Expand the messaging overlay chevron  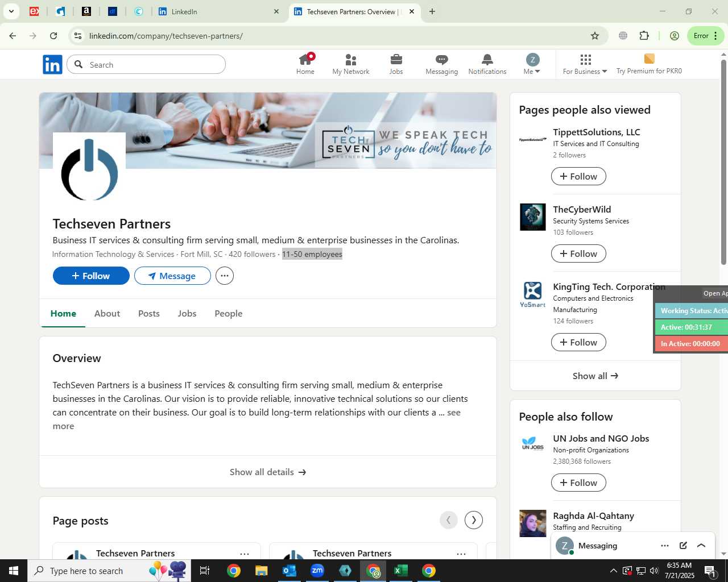pos(701,546)
